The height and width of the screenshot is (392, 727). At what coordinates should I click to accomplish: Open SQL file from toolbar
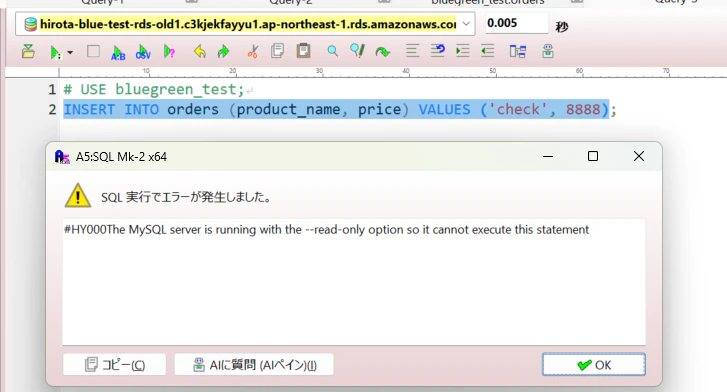28,51
